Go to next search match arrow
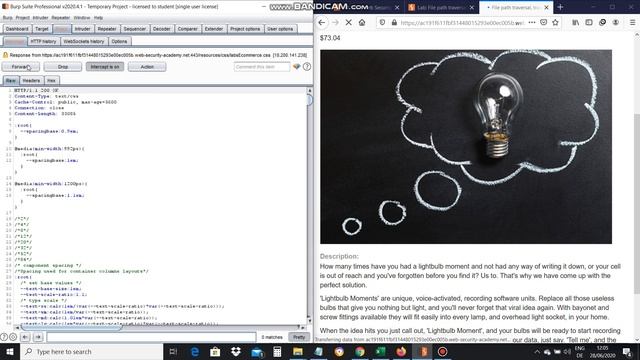Screen dimensions: 640x360 (x=38, y=337)
